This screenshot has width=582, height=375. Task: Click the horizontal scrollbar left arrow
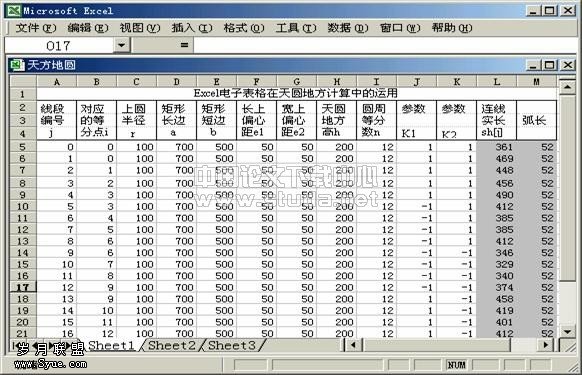[353, 345]
